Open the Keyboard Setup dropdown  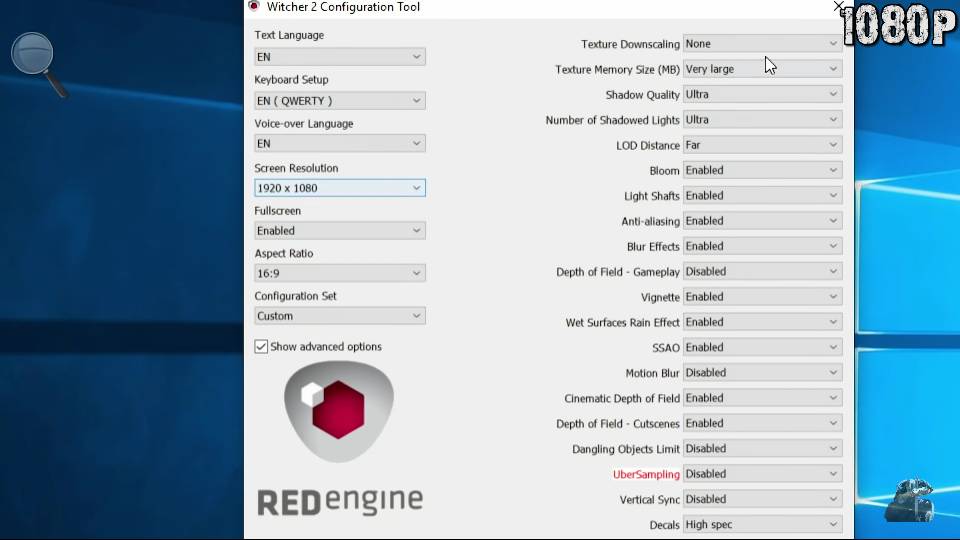tap(340, 100)
